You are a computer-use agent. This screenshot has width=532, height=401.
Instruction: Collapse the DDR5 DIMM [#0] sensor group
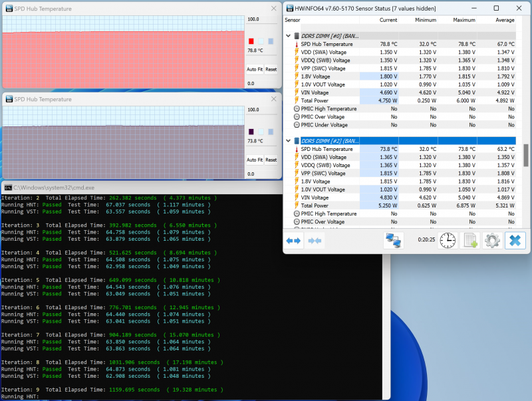(x=289, y=35)
